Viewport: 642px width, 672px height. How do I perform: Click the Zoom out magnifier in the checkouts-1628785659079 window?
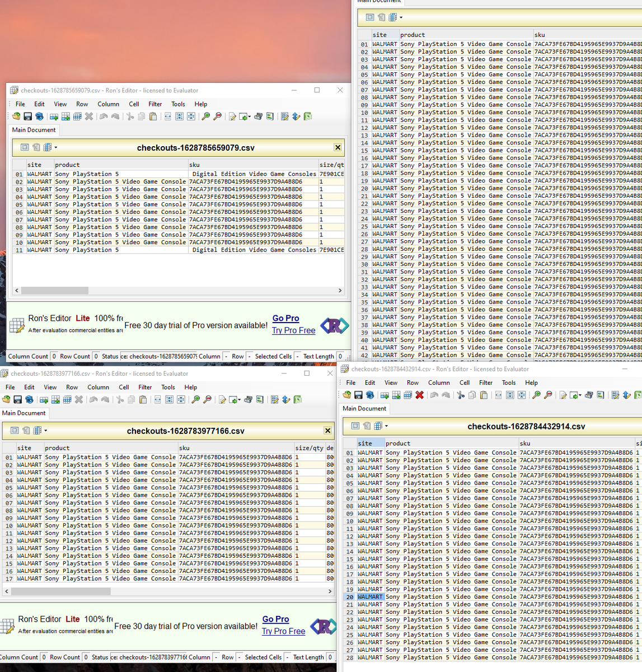(217, 116)
